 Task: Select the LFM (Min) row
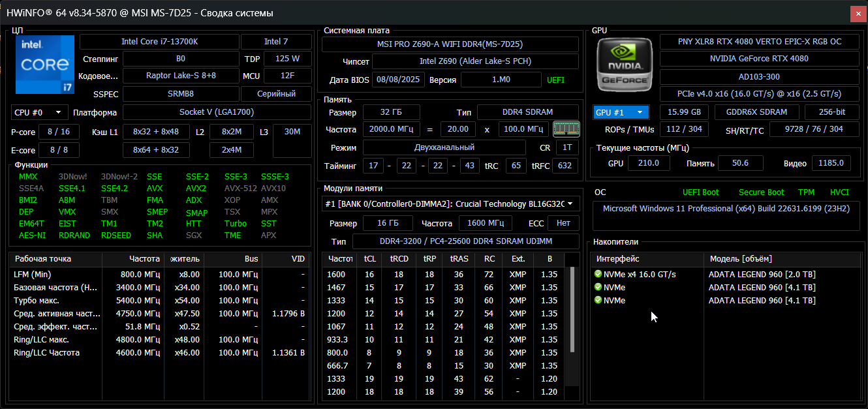(x=159, y=274)
